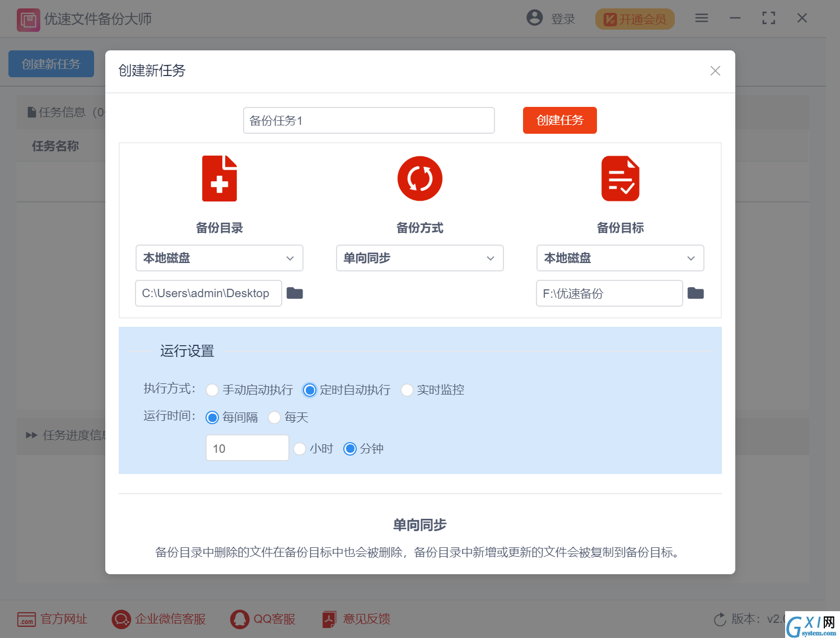840x638 pixels.
Task: Click the 创建新任务 button in main window
Action: click(x=51, y=64)
